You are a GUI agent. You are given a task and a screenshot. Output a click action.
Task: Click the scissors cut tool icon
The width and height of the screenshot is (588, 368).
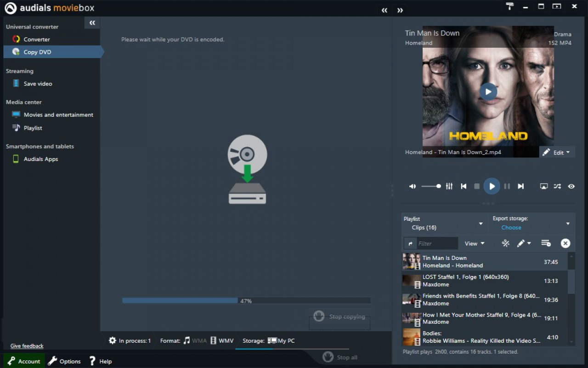click(x=506, y=243)
